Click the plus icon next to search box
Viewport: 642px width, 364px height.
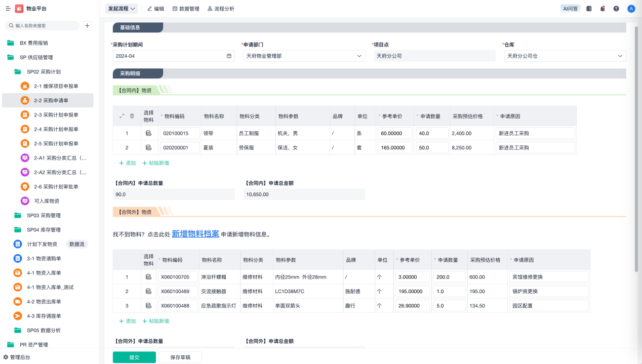coord(87,25)
